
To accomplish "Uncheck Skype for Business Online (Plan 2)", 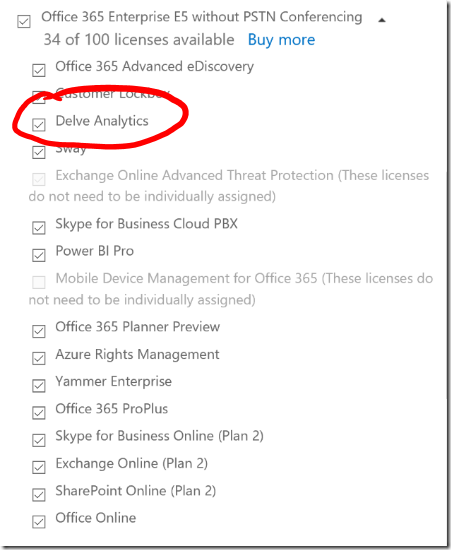I will pos(39,440).
